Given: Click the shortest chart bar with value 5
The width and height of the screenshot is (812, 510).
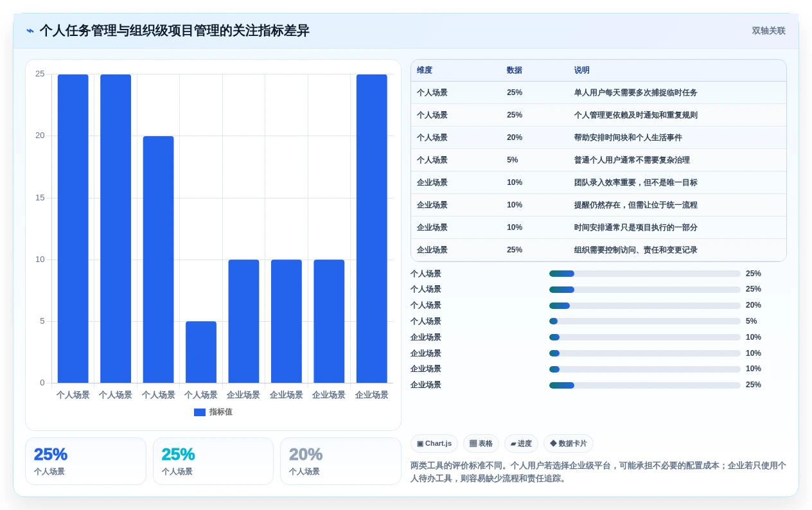Looking at the screenshot, I should pos(201,352).
